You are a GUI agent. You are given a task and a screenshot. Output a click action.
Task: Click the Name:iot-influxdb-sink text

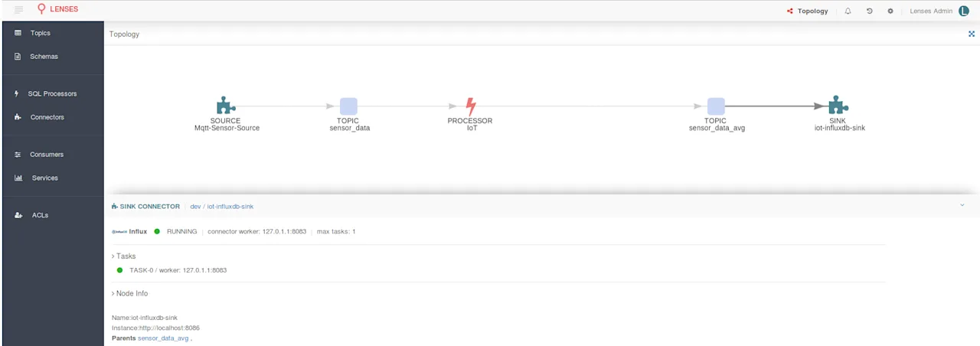pyautogui.click(x=145, y=318)
